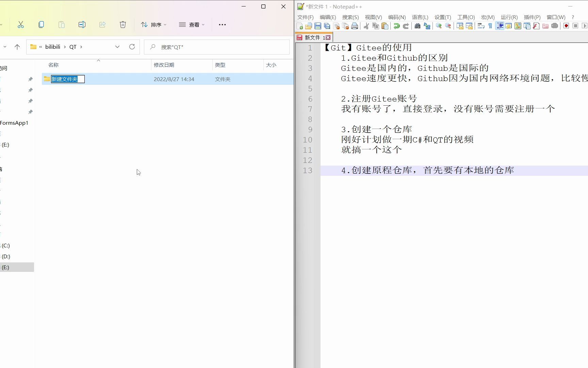Screen dimensions: 588x368
Task: Click monitoring icon in Notepad++ toolbar
Action: tap(555, 26)
